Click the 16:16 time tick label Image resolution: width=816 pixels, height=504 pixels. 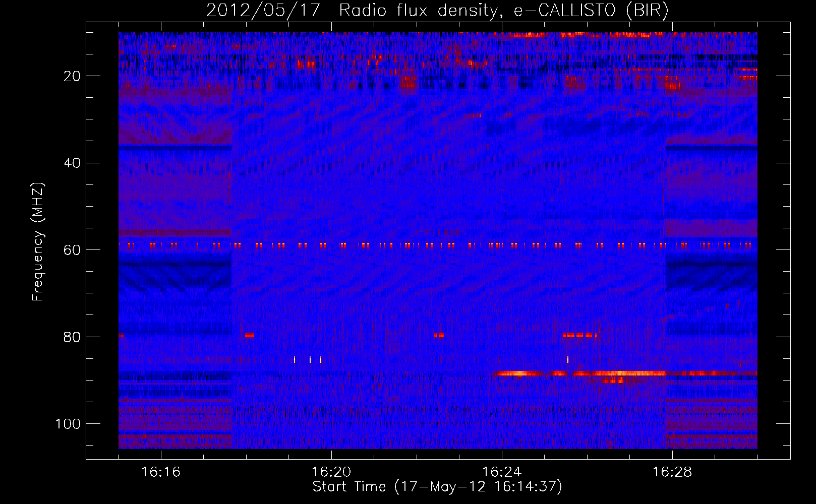click(x=161, y=472)
